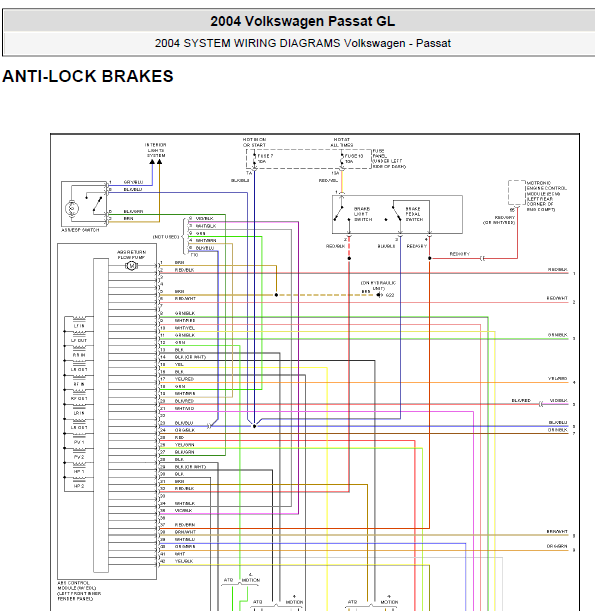This screenshot has width=595, height=611.
Task: Click pin 26 YEL/GRN wire label
Action: [x=184, y=445]
